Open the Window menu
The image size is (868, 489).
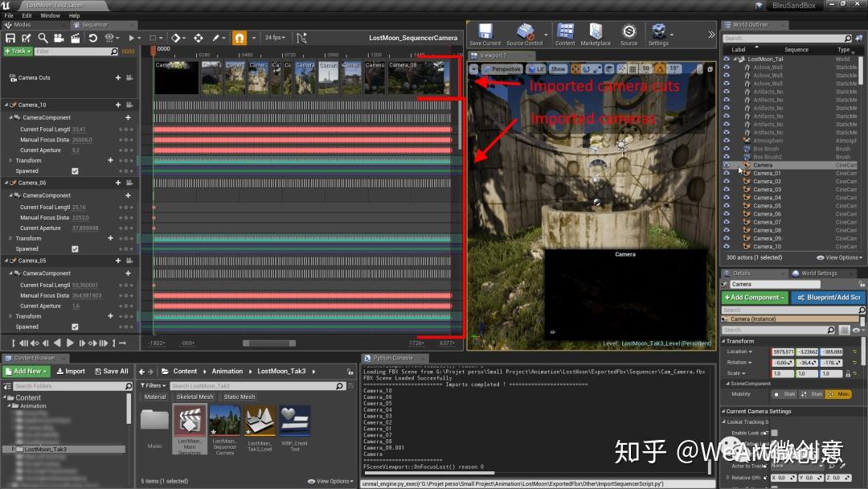pos(51,14)
